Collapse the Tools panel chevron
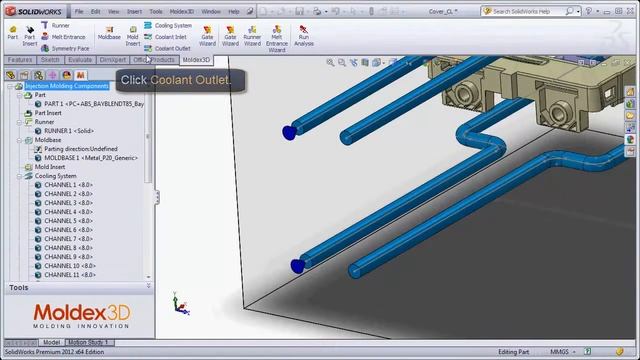640x360 pixels. [x=149, y=287]
